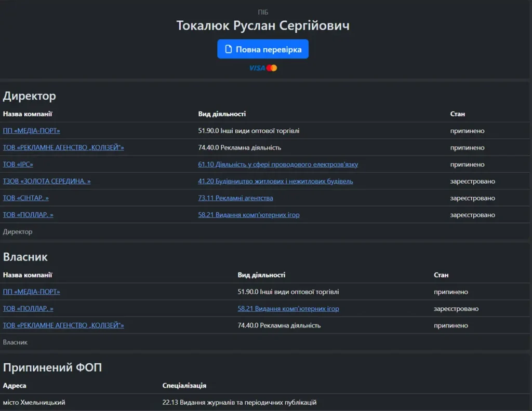Click the Спеціалізація column header
This screenshot has height=411, width=532.
[184, 386]
